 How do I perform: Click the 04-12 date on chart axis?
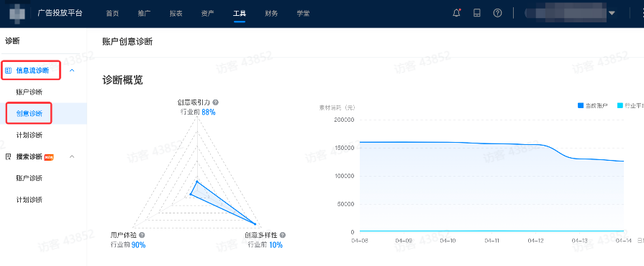(535, 240)
